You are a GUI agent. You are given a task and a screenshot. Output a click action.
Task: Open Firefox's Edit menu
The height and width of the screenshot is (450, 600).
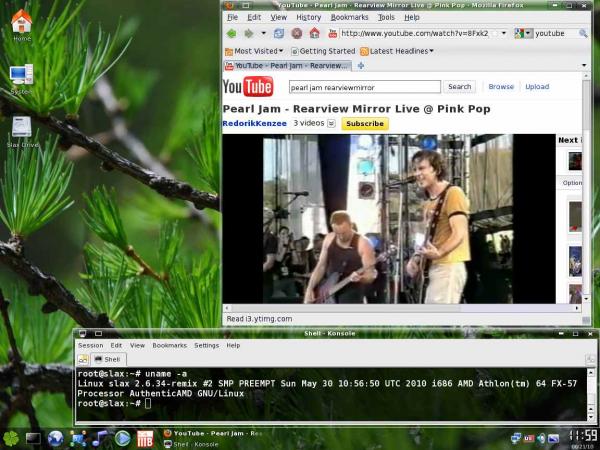[x=254, y=17]
